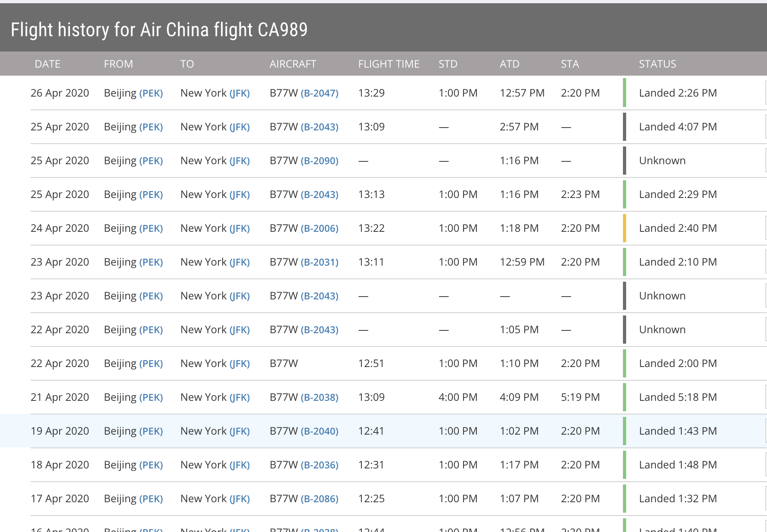Open aircraft B-2031 details link

(x=320, y=262)
